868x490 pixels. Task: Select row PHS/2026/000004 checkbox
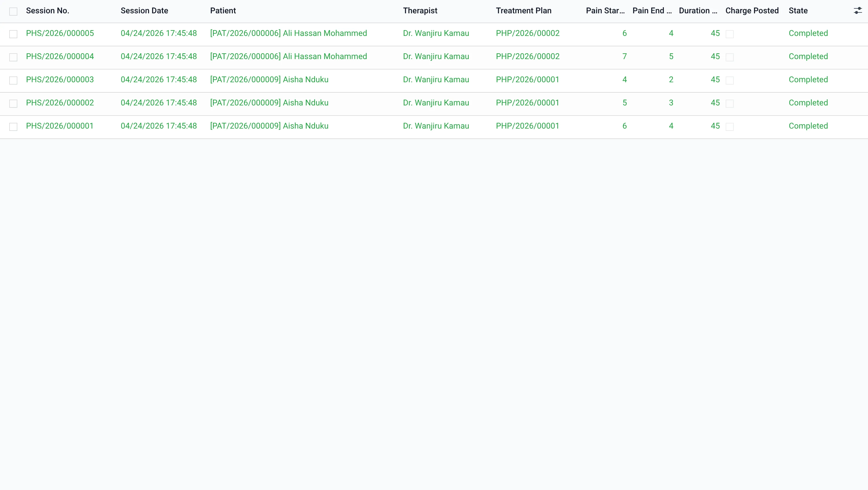pyautogui.click(x=13, y=57)
